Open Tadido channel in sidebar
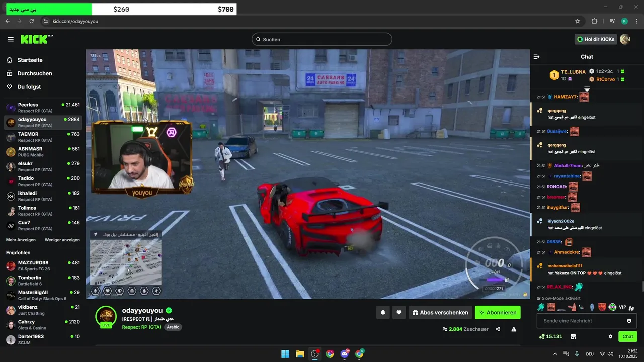Image resolution: width=644 pixels, height=362 pixels. click(x=43, y=181)
